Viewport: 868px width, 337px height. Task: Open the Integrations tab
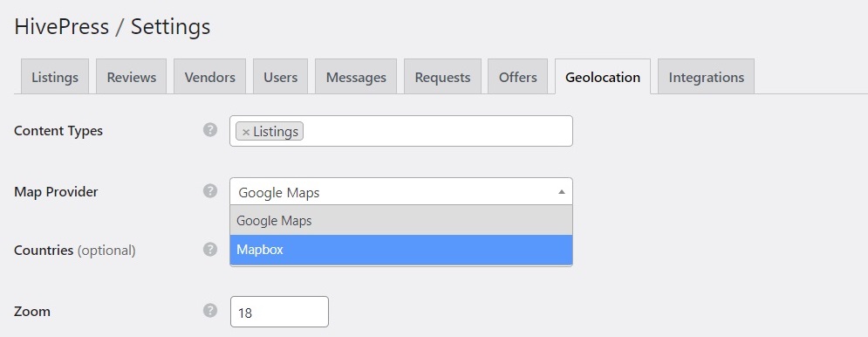706,77
